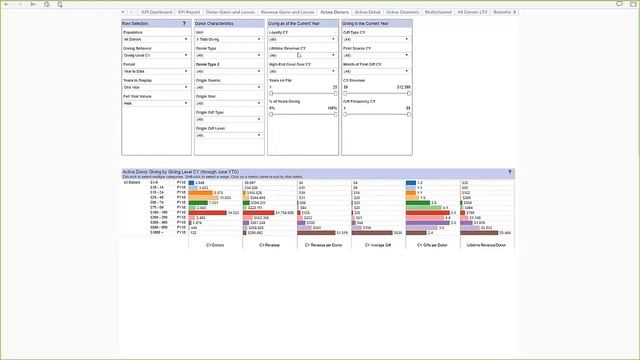Sort by the CY Gifts per Donor metric
The width and height of the screenshot is (640, 360).
432,245
